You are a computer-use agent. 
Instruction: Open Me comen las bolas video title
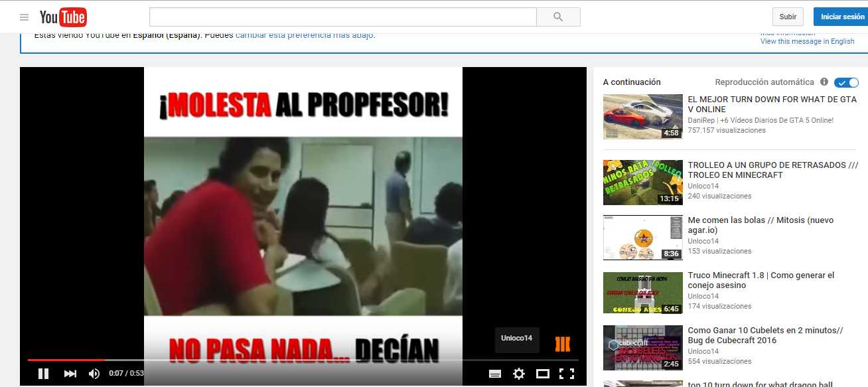coord(761,225)
